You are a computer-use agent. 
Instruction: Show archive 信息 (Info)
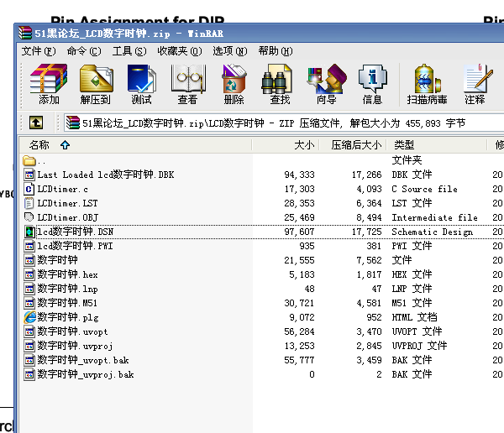click(x=372, y=84)
